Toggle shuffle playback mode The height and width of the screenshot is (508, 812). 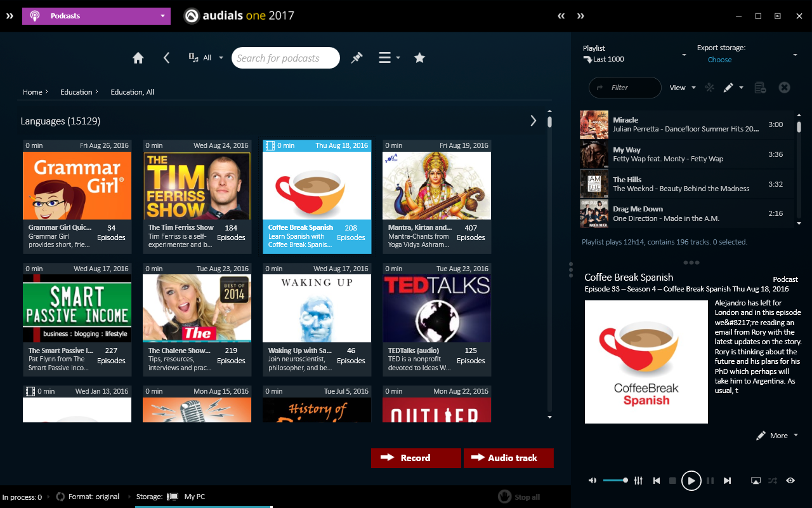(773, 481)
